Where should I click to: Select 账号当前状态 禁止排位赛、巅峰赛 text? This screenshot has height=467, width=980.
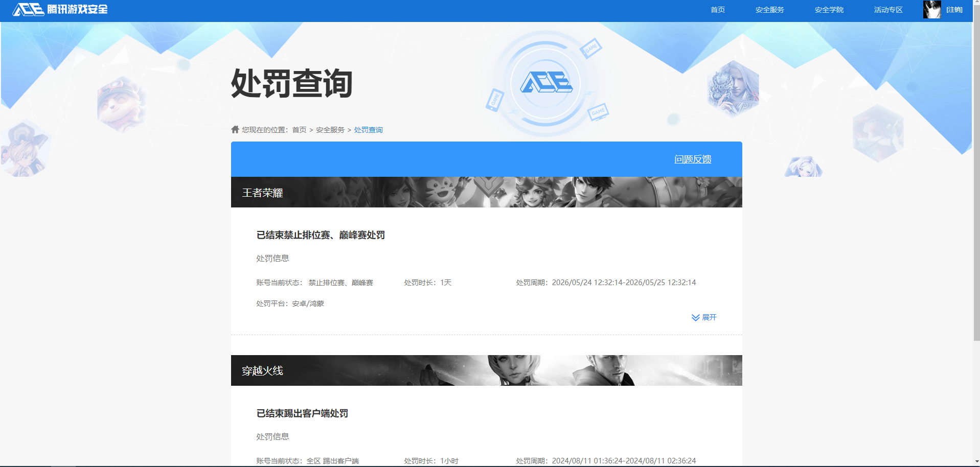coord(314,283)
